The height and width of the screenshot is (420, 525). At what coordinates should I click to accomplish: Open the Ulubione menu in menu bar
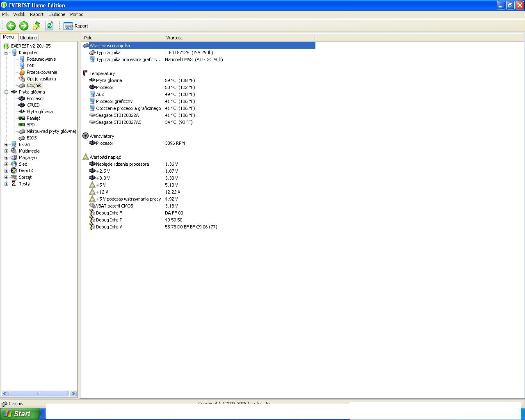coord(57,14)
